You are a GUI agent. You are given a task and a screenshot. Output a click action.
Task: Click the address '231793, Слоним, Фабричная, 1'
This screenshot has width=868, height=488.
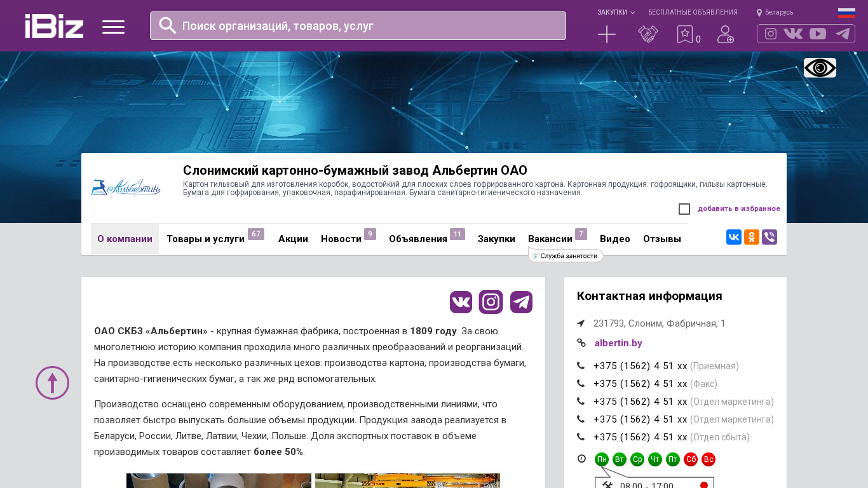click(x=660, y=323)
